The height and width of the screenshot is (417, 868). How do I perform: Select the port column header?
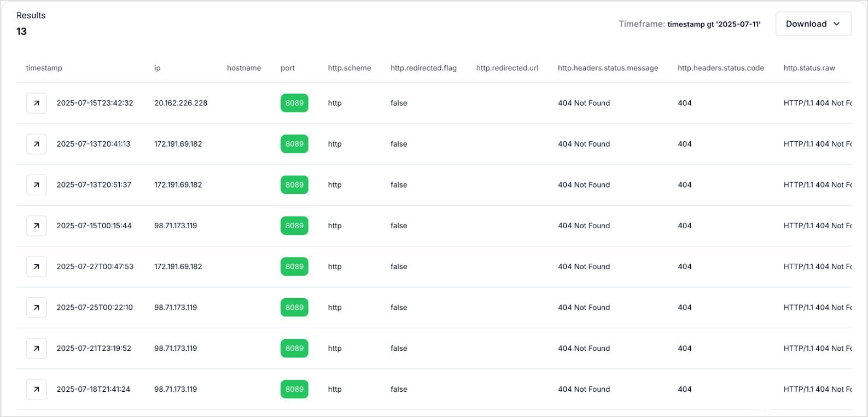point(287,68)
